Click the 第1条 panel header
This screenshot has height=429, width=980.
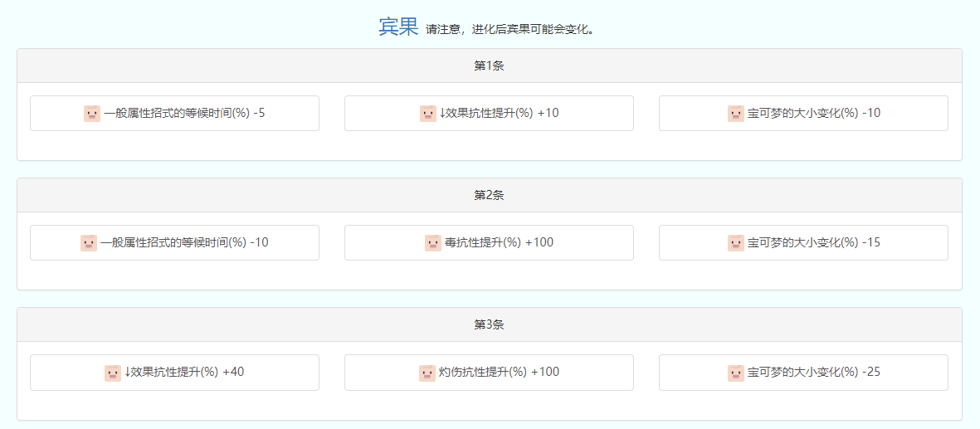pyautogui.click(x=489, y=66)
